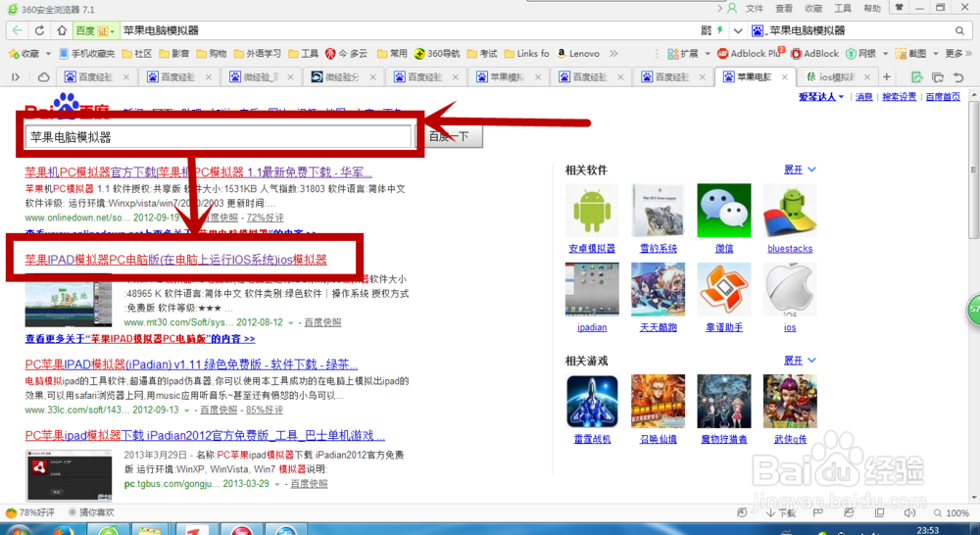Open the Links fo bookmark folder
The image size is (980, 535).
527,54
